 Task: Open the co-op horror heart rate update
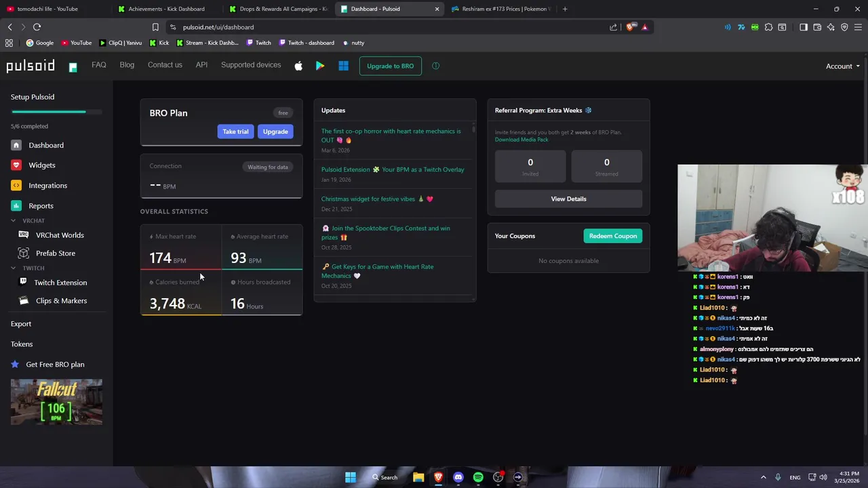pos(391,136)
